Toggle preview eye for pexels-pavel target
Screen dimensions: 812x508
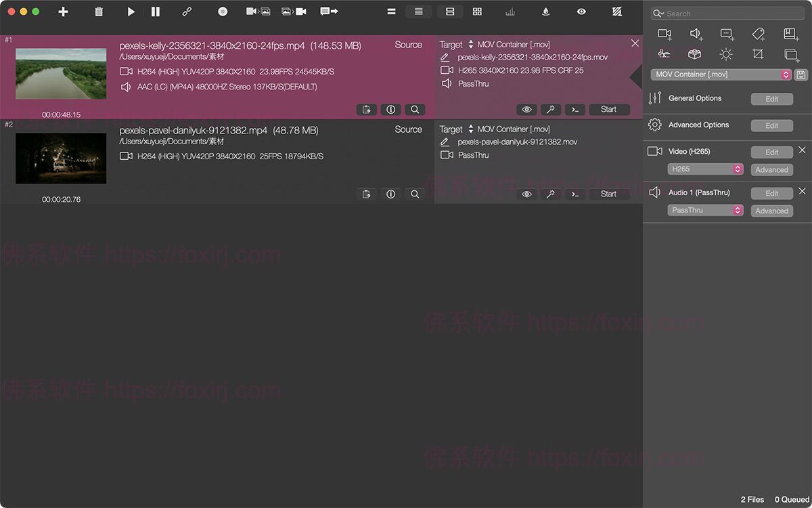527,194
